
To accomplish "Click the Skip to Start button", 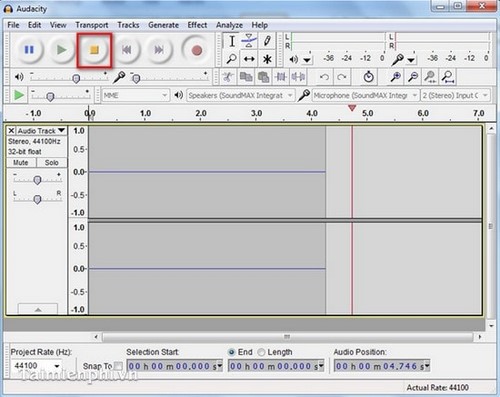I will click(126, 50).
